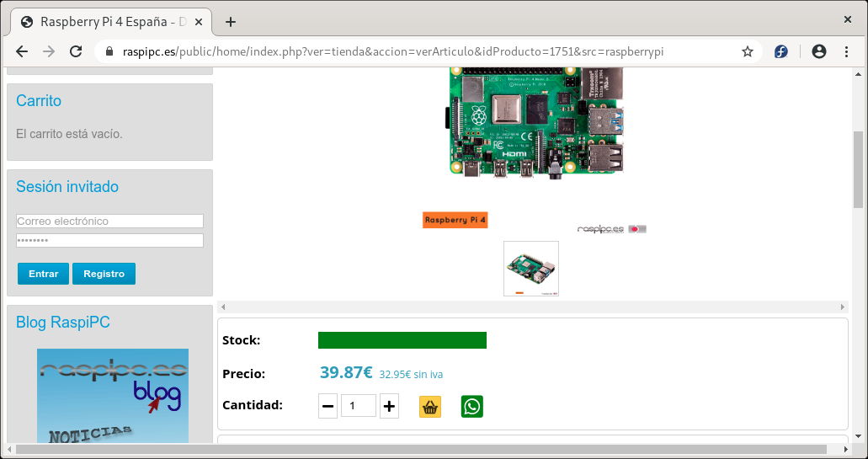
Task: Click the Fedora extension icon
Action: point(781,51)
